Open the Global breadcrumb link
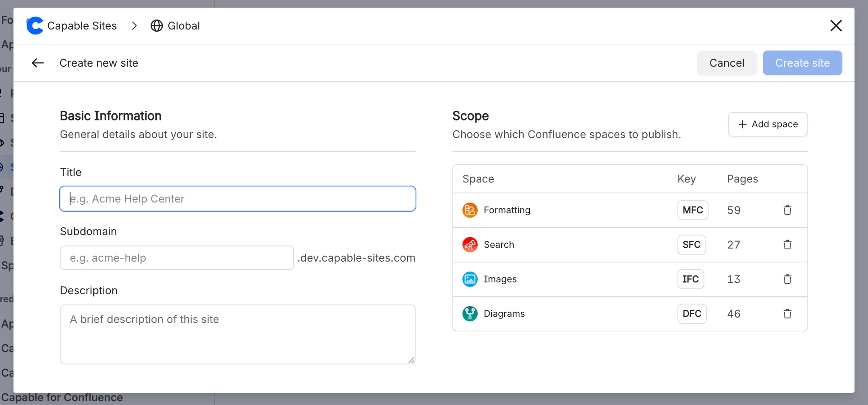 [x=184, y=26]
